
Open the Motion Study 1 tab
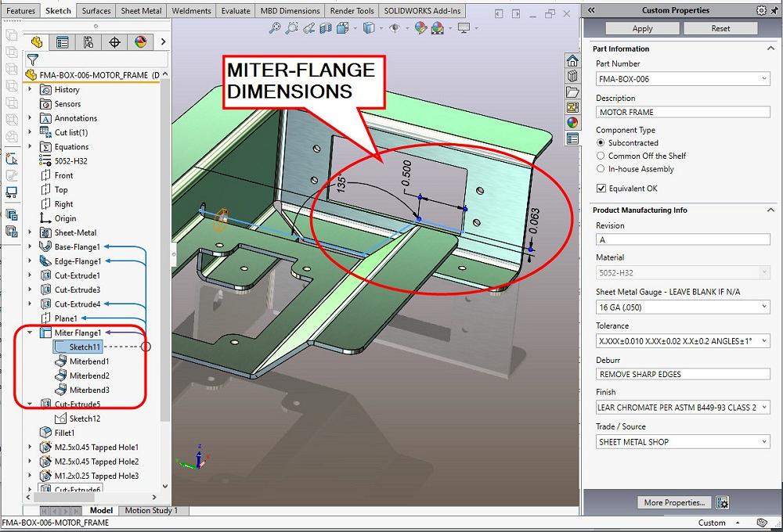[x=153, y=510]
